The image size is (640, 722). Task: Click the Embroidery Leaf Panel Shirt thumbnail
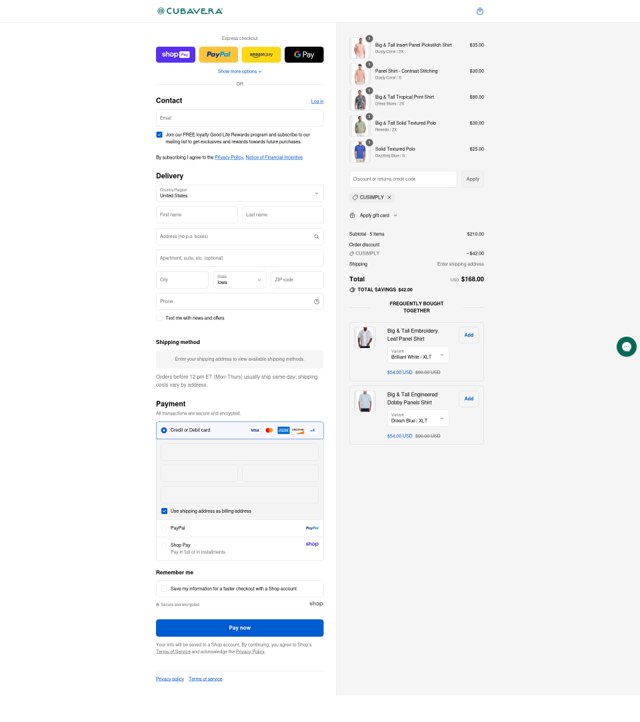point(365,338)
